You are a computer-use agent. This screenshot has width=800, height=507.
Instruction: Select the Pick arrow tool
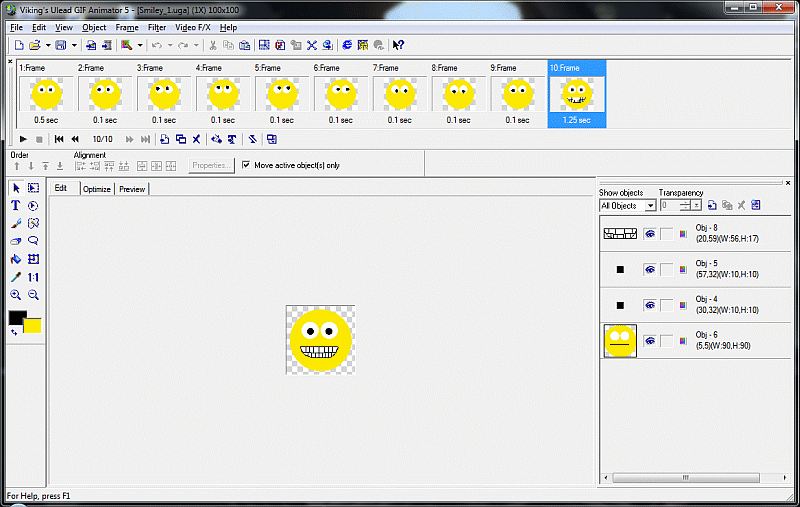tap(16, 188)
